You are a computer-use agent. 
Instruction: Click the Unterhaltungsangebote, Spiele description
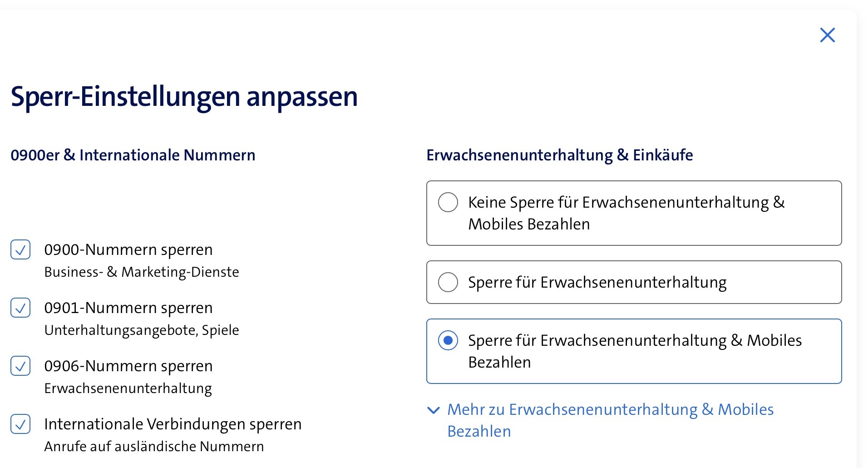142,330
